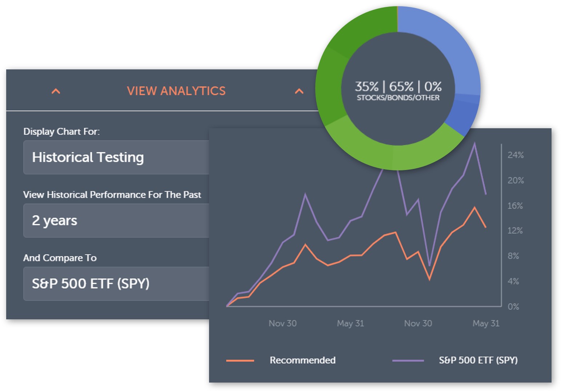Open the S&P 500 ETF (SPY) comparison dropdown
The height and width of the screenshot is (392, 561).
click(x=116, y=284)
